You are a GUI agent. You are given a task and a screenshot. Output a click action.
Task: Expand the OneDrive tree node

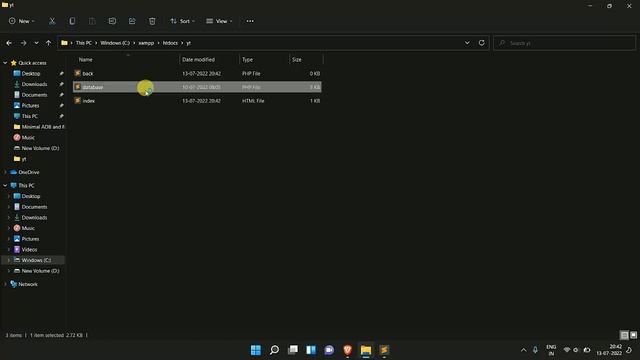click(x=5, y=172)
